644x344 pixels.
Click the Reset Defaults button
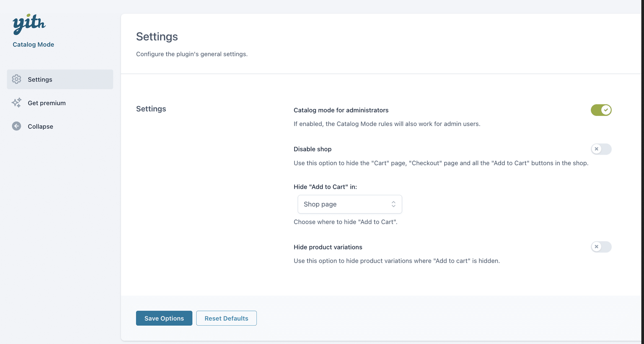coord(226,318)
